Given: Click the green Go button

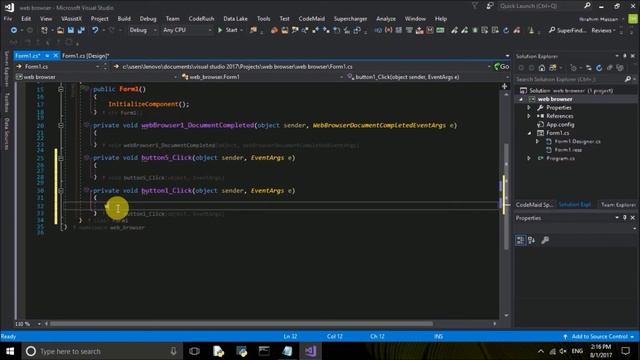Looking at the screenshot, I should click(502, 67).
